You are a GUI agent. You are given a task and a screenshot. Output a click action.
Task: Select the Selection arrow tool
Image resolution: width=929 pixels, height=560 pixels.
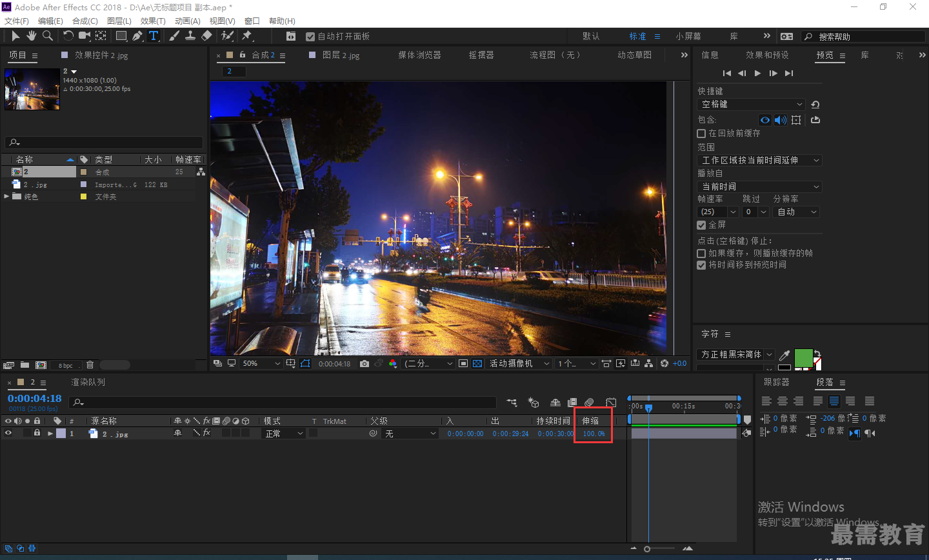[15, 36]
